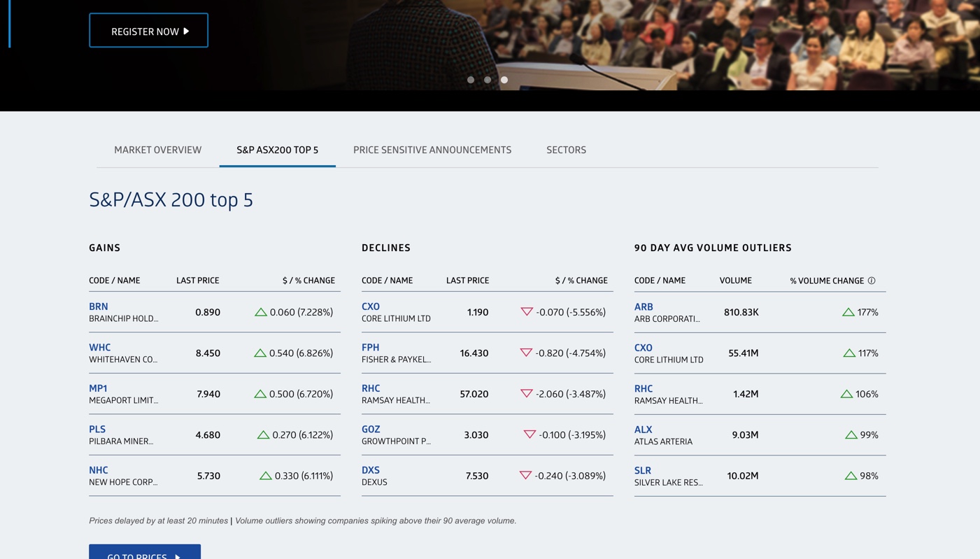The image size is (980, 559).
Task: Click the volume change info icon
Action: [872, 281]
